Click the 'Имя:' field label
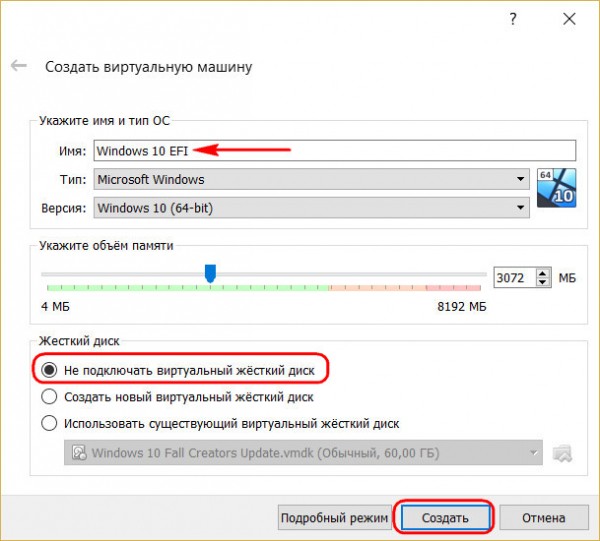 tap(72, 151)
